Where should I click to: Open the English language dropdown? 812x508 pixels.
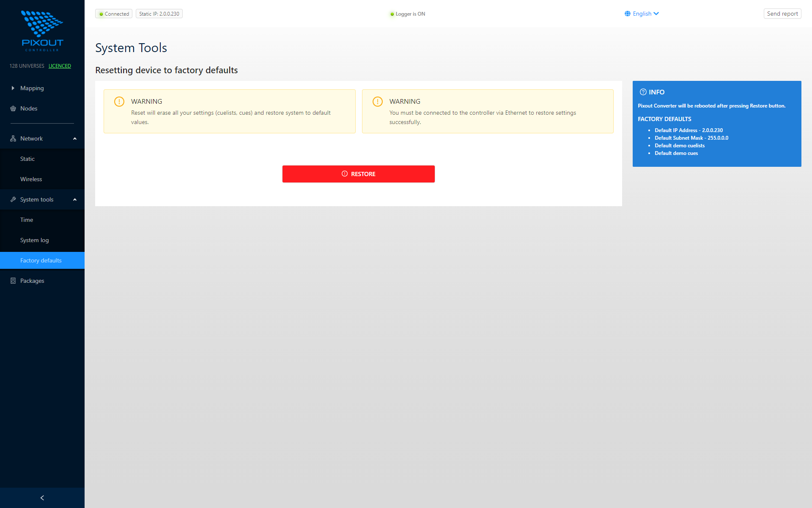pos(642,14)
